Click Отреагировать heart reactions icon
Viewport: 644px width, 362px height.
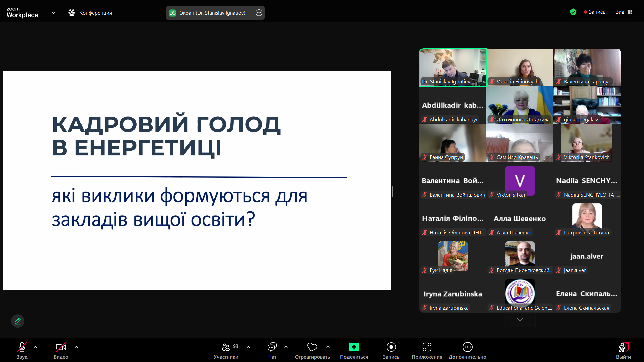coord(312,347)
